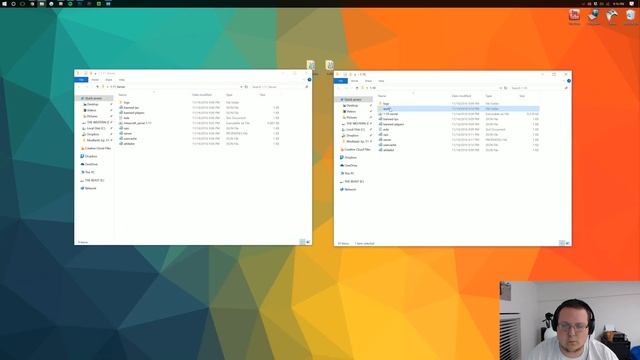Click Up arrow in 1.11 Server window toolbar
640x360 pixels.
(97, 87)
